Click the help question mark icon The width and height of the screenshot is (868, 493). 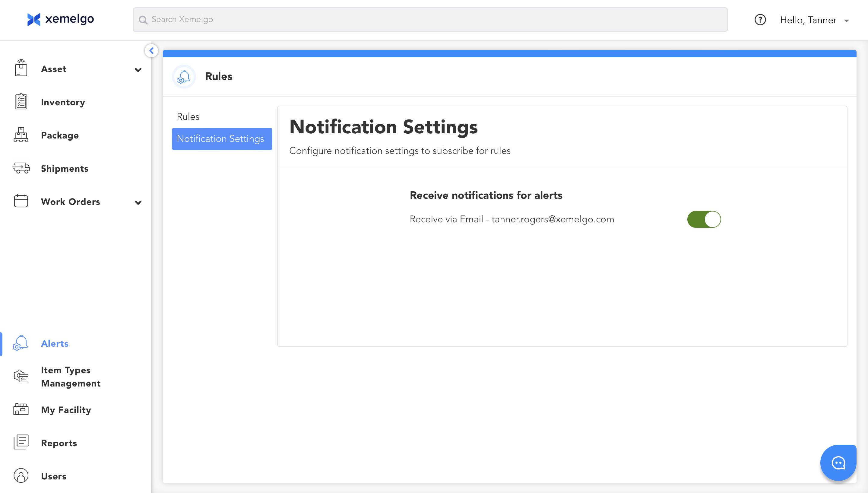pyautogui.click(x=760, y=20)
